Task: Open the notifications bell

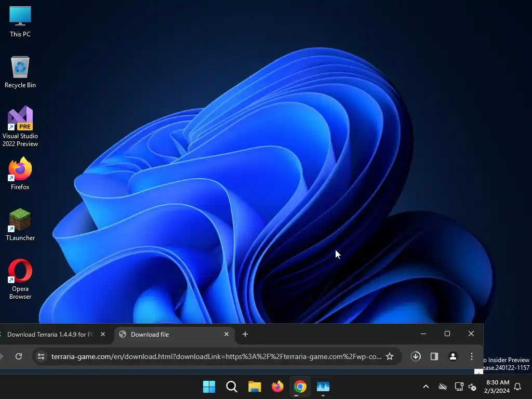Action: click(x=517, y=387)
